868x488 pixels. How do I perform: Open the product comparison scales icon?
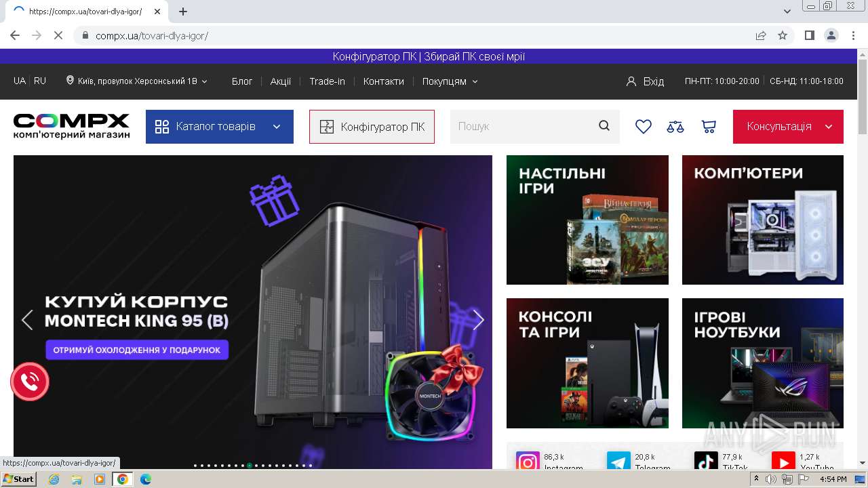coord(675,126)
